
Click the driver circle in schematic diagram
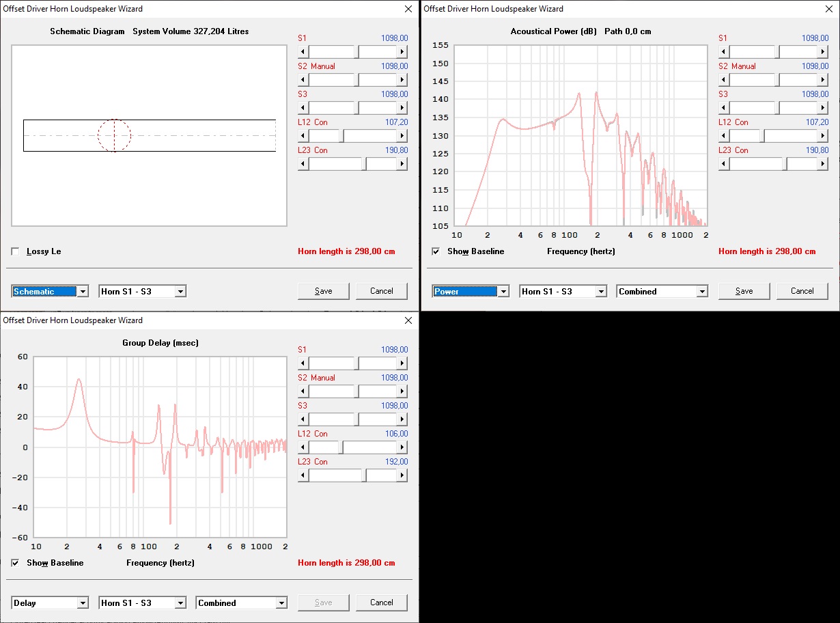point(114,135)
